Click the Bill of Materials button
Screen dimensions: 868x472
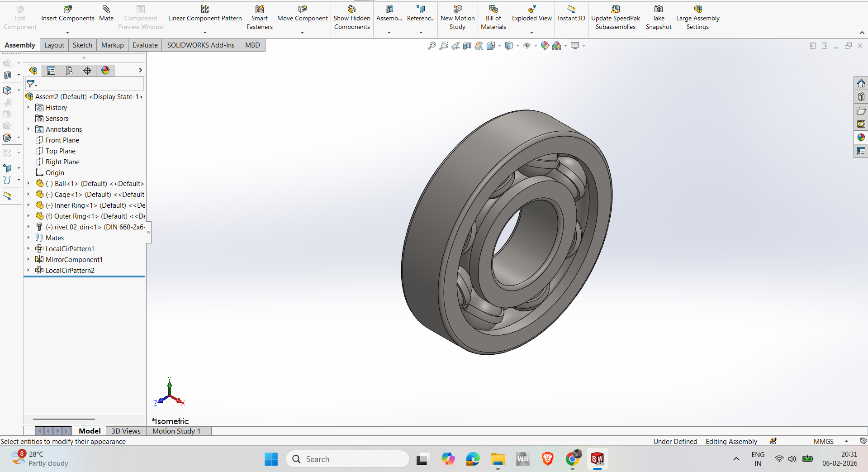(493, 18)
